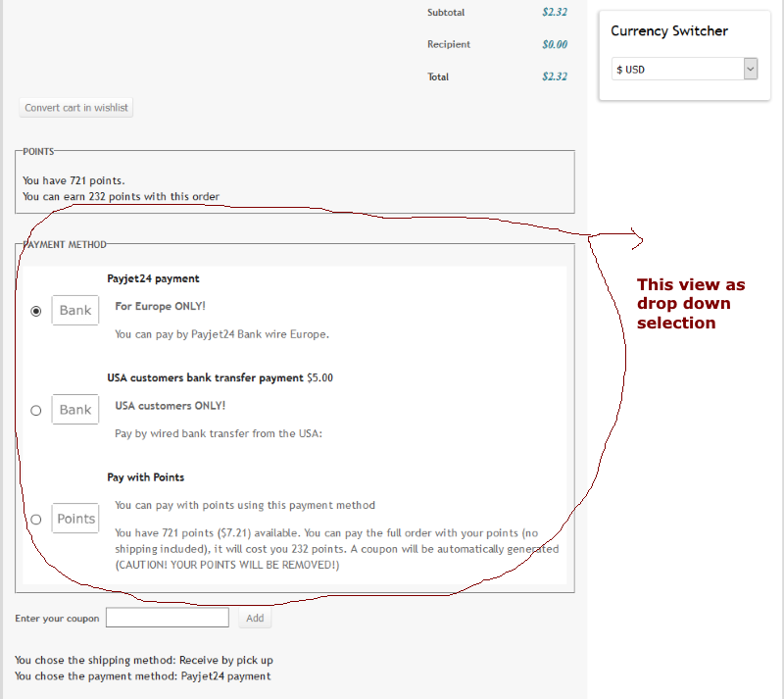The image size is (784, 699).
Task: Click the For Europe ONLY! text
Action: [x=160, y=306]
